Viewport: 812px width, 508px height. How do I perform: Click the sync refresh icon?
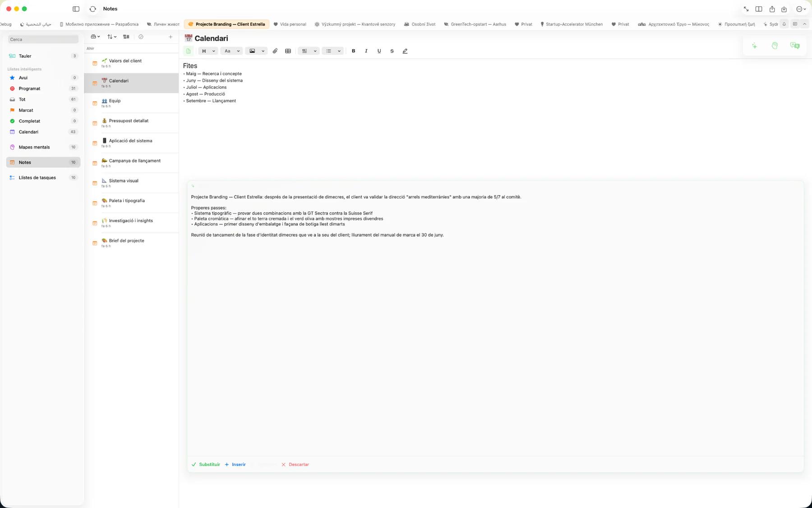tap(93, 9)
